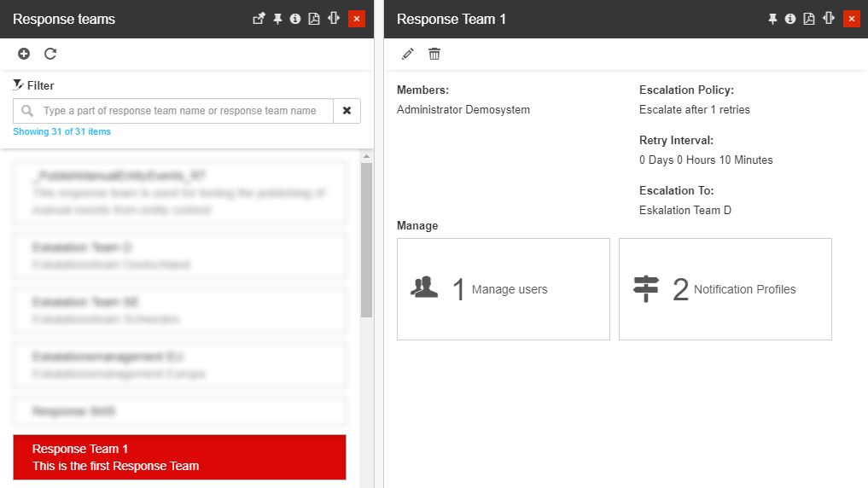Pin the Response Team 1 panel

tap(772, 19)
